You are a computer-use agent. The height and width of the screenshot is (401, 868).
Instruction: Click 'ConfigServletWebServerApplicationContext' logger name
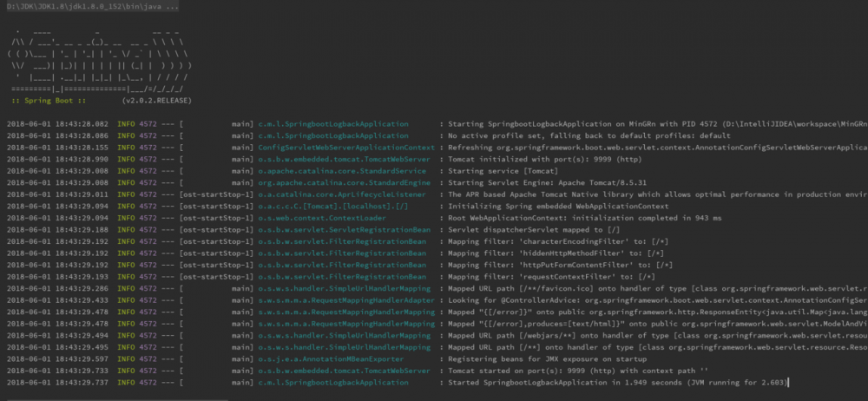(346, 148)
